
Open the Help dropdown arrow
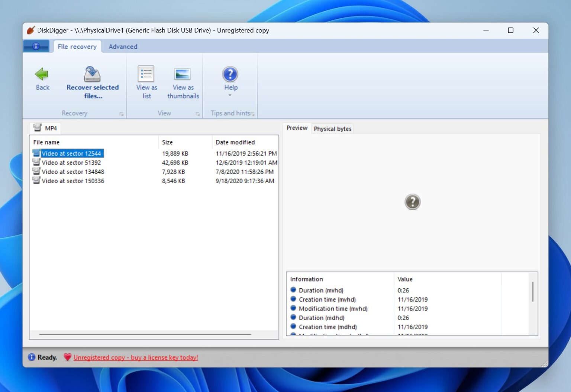click(230, 95)
